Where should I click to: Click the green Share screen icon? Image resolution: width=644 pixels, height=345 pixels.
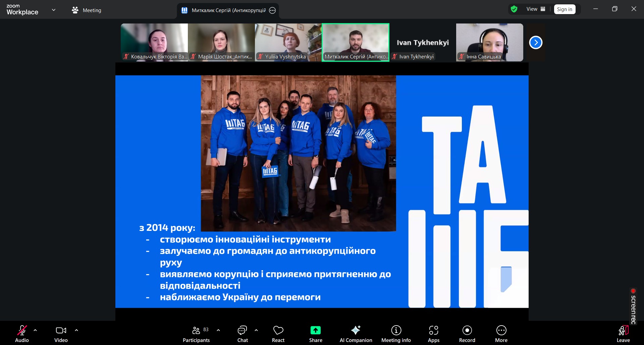pos(315,331)
